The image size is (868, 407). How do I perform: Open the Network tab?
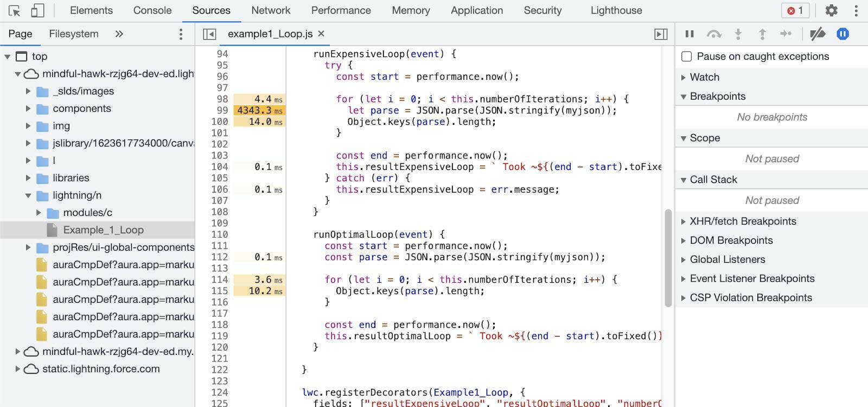[x=271, y=10]
